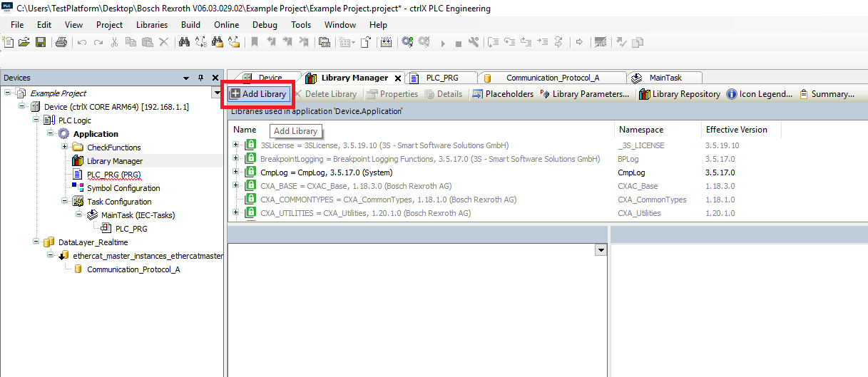The height and width of the screenshot is (377, 868).
Task: Open the Devices panel dropdown arrow
Action: tap(186, 78)
